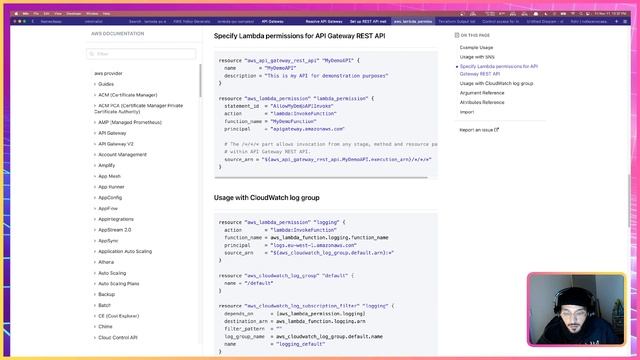
Task: Open AppIntegrations in the sidebar
Action: 116,219
